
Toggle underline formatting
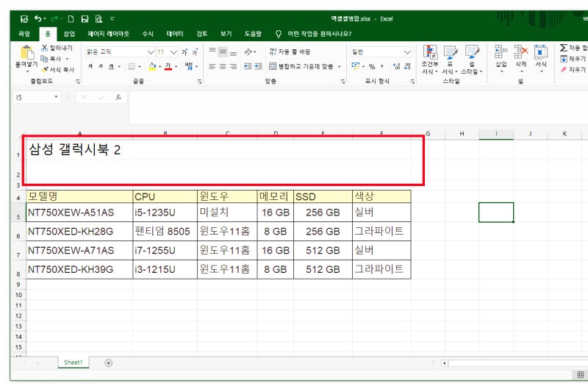111,66
